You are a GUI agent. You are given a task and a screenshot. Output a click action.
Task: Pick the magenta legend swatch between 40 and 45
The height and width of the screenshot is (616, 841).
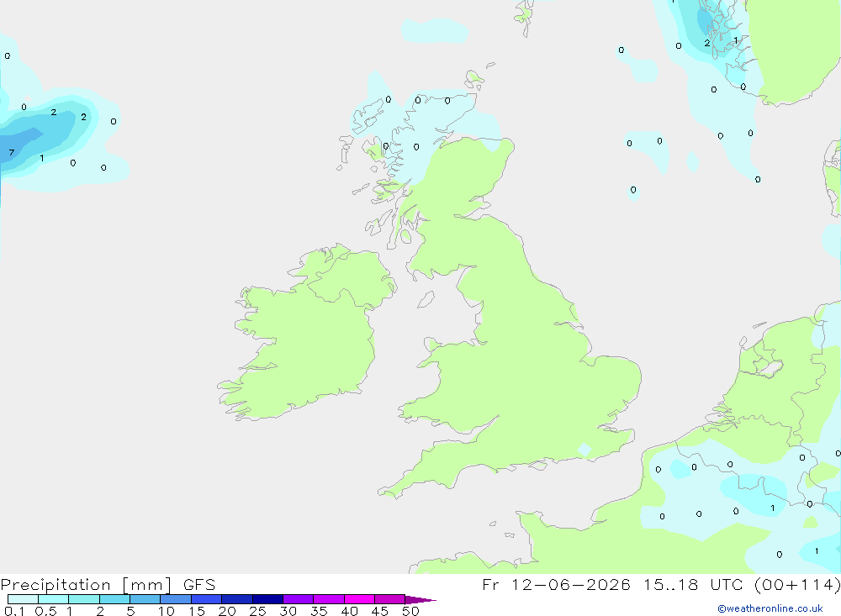[x=359, y=599]
